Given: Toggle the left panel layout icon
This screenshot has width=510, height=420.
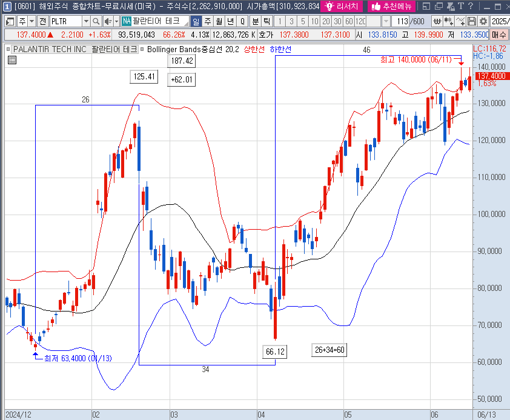Looking at the screenshot, I should (x=10, y=22).
